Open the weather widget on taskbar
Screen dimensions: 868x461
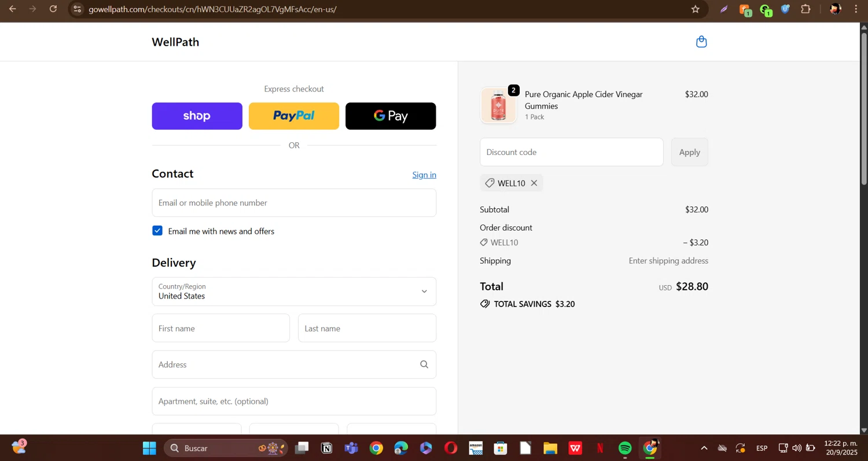point(19,447)
